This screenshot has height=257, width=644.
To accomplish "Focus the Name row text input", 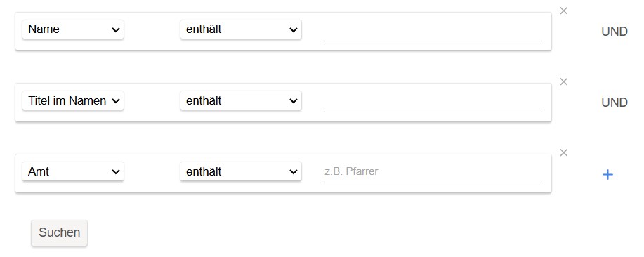I will tap(434, 31).
